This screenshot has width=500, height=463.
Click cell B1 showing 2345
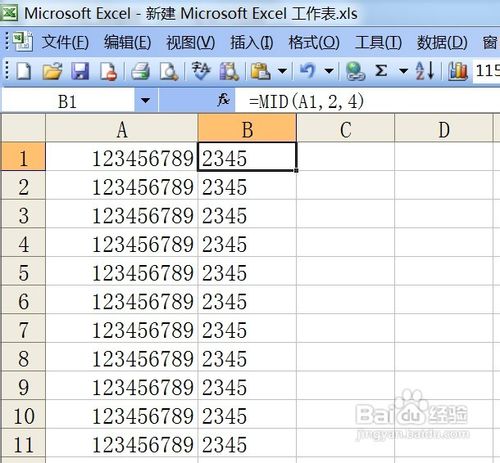point(247,157)
